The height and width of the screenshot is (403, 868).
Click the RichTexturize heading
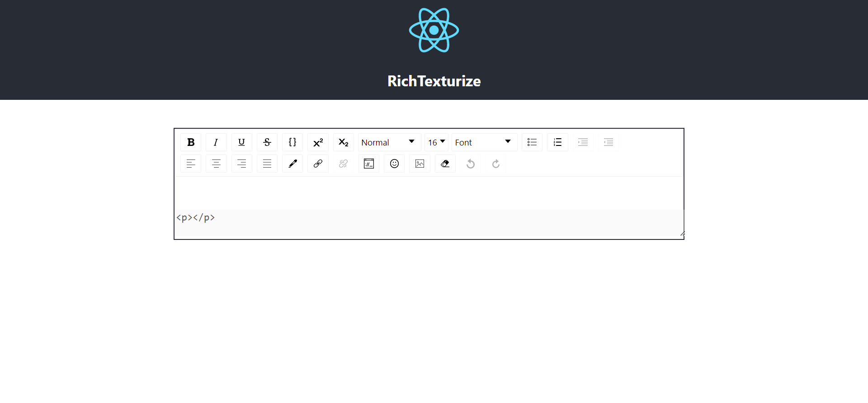coord(434,81)
